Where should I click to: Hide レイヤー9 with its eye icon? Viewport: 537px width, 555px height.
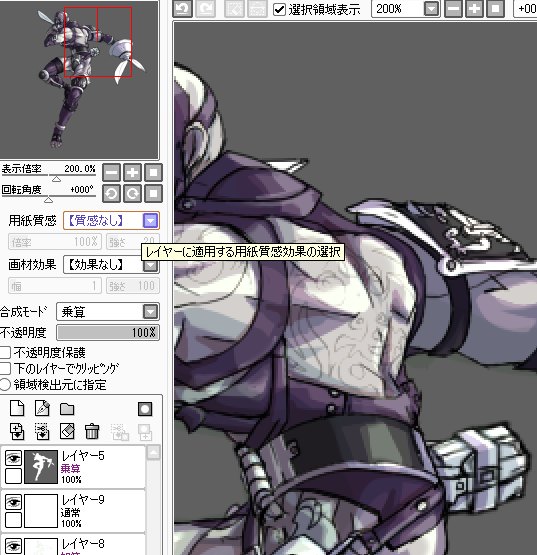coord(13,502)
